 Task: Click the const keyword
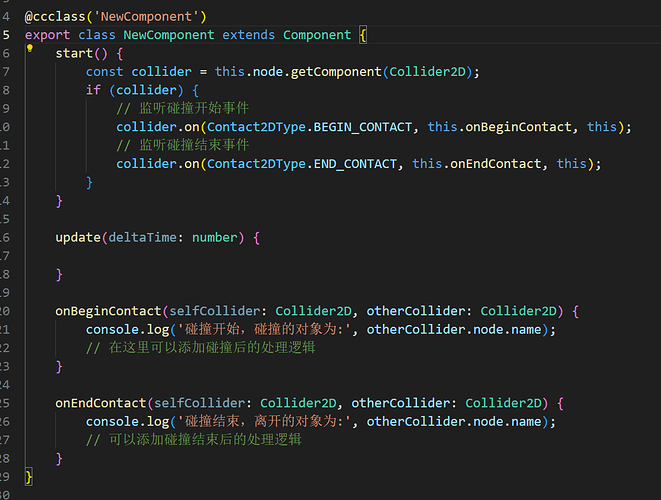coord(105,72)
